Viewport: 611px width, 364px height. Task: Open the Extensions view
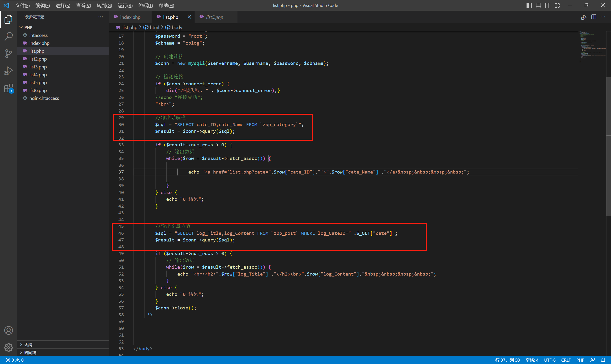9,88
